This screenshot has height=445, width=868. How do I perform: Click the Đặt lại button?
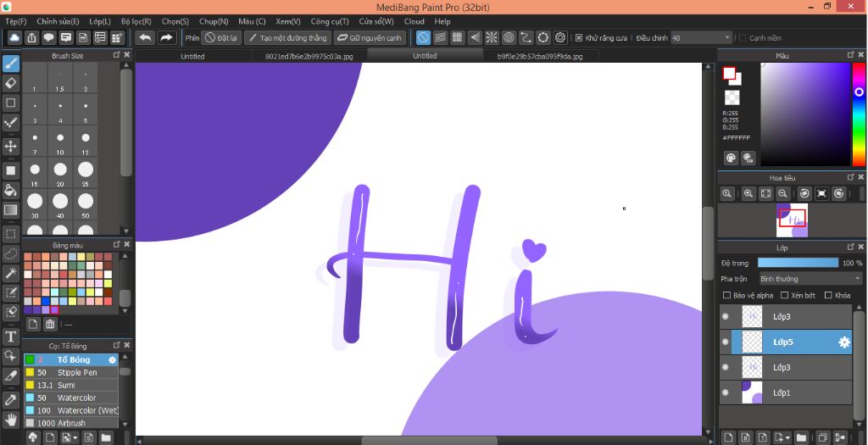(x=221, y=37)
